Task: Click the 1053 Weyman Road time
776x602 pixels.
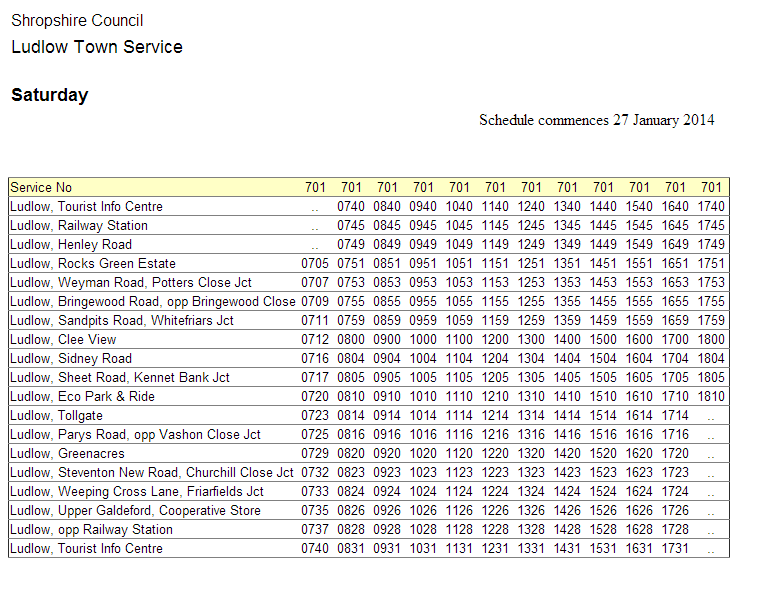Action: (459, 283)
